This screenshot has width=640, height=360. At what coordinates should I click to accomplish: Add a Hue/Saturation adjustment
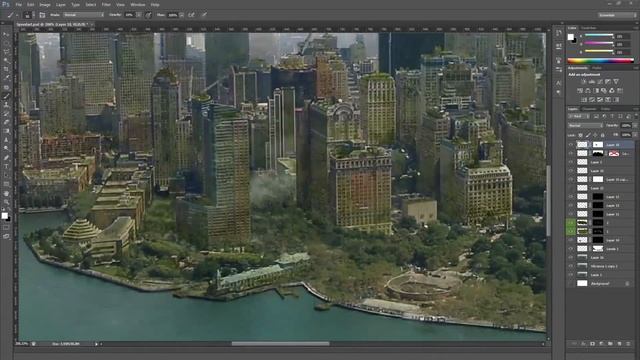pos(580,90)
